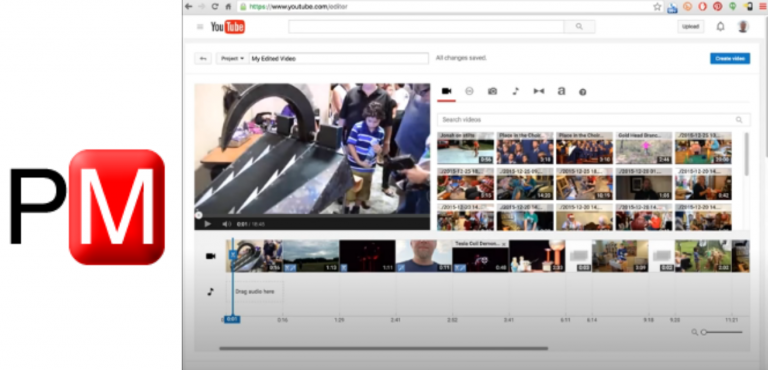Open the YouTube guide hamburger menu
This screenshot has height=370, width=768.
click(x=200, y=26)
